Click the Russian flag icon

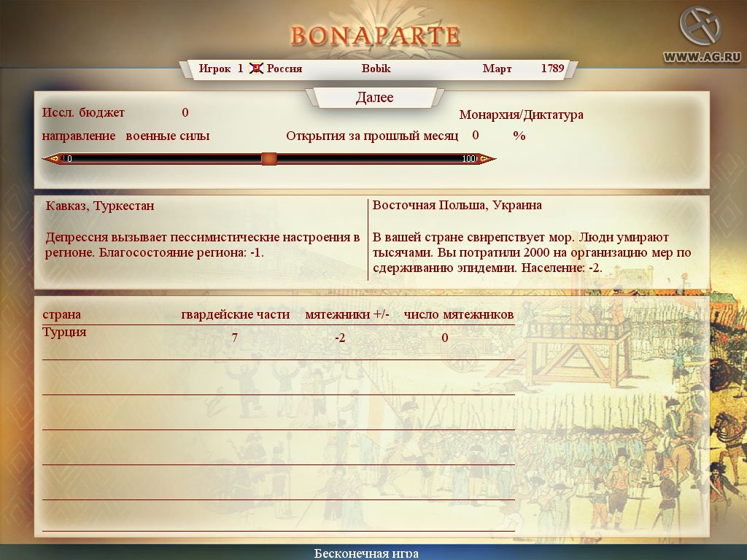pyautogui.click(x=256, y=69)
